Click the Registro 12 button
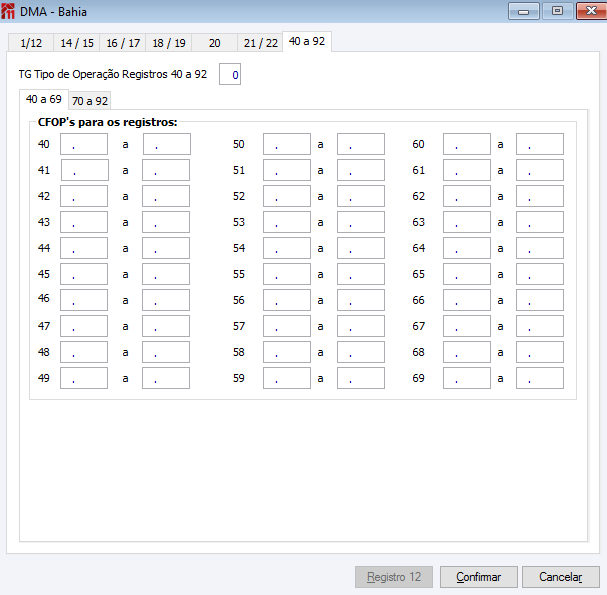This screenshot has width=607, height=595. click(394, 577)
